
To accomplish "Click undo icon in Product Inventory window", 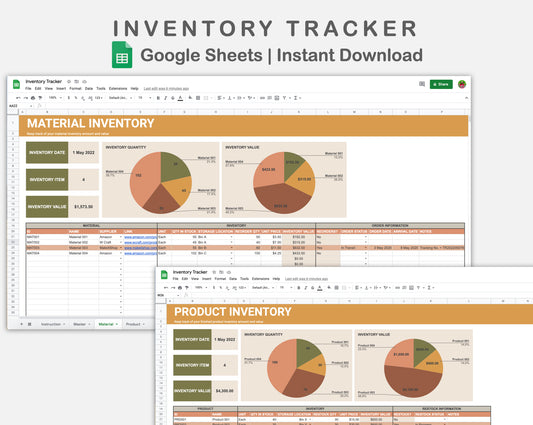I will (166, 288).
